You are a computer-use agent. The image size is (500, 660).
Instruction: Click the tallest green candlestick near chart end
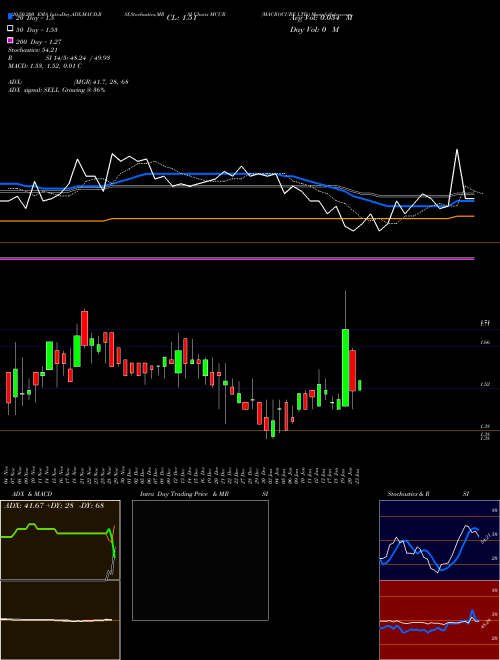(x=345, y=367)
